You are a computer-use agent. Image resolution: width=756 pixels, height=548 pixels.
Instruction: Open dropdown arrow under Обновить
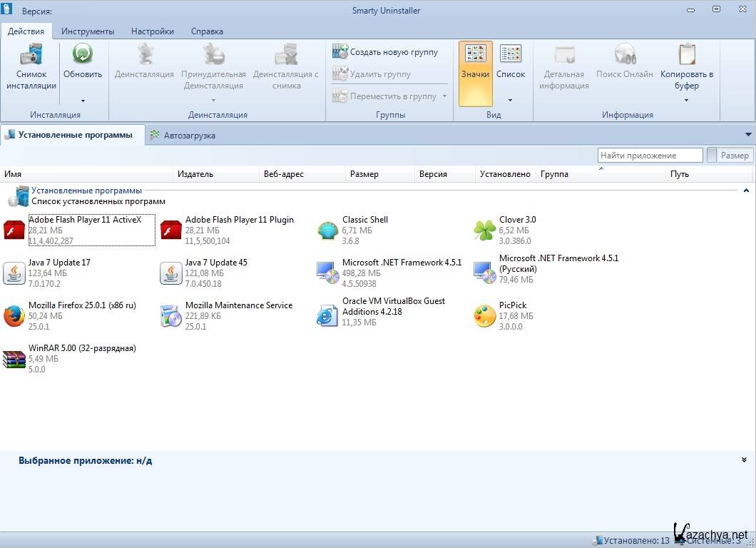(x=83, y=101)
